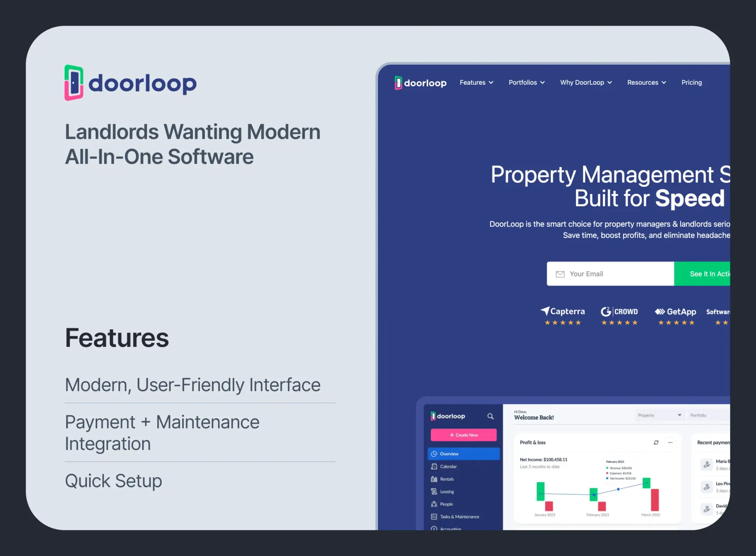Open the Property filter dropdown
The image size is (756, 556).
659,415
